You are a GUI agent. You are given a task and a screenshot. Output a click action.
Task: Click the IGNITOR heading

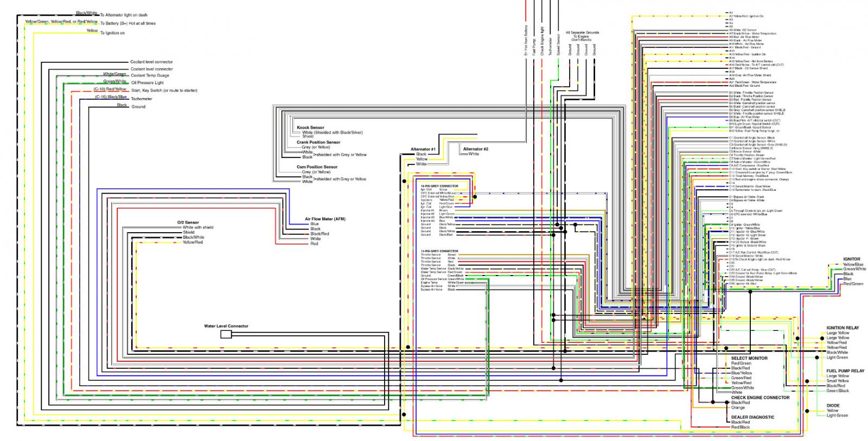pyautogui.click(x=852, y=259)
